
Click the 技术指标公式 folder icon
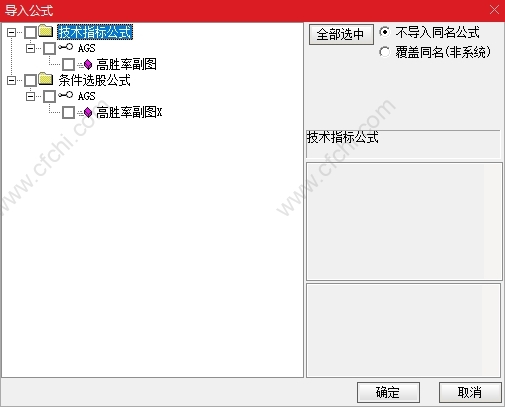tap(46, 31)
